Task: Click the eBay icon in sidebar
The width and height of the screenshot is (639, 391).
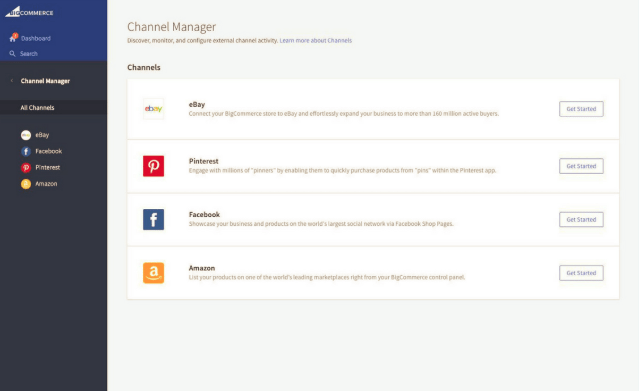Action: tap(26, 135)
